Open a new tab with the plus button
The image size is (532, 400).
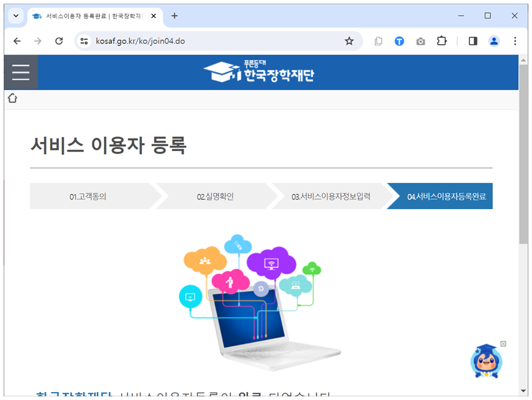[x=174, y=15]
